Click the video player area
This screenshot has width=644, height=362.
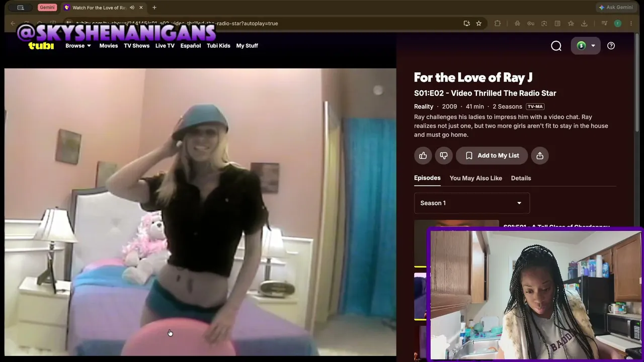[200, 212]
